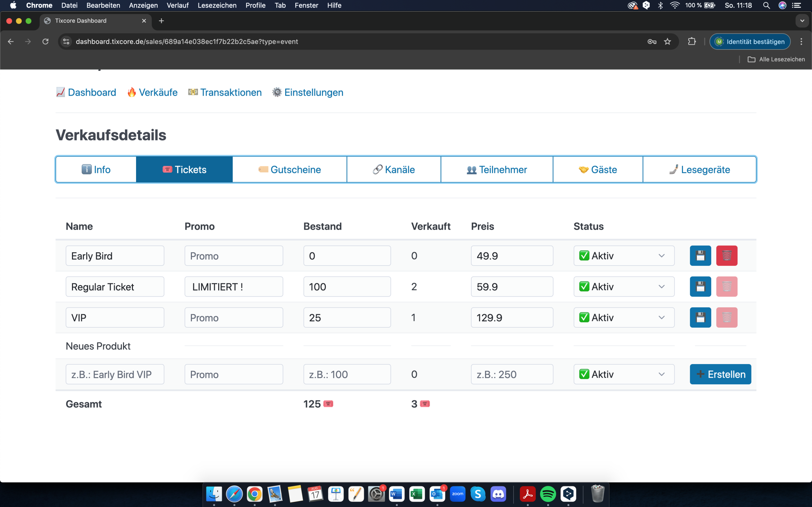812x507 pixels.
Task: Save the Regular Ticket row
Action: 700,287
